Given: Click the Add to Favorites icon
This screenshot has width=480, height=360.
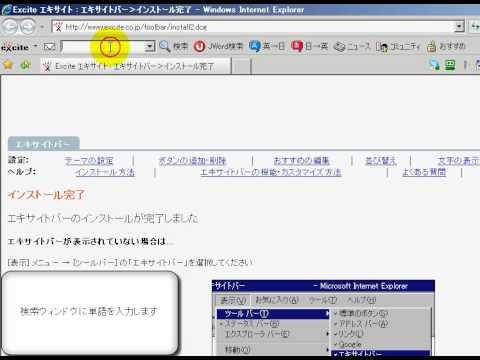Looking at the screenshot, I should 25,65.
